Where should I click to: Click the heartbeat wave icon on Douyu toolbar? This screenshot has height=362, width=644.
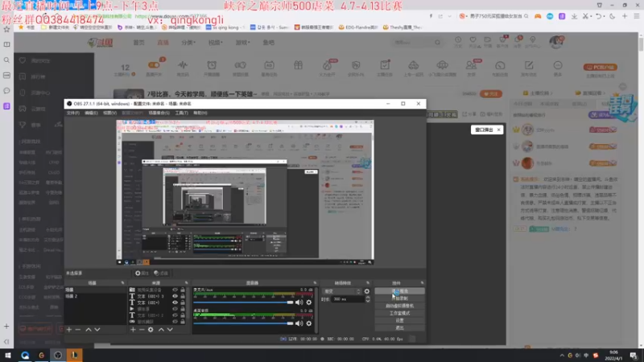tap(183, 65)
